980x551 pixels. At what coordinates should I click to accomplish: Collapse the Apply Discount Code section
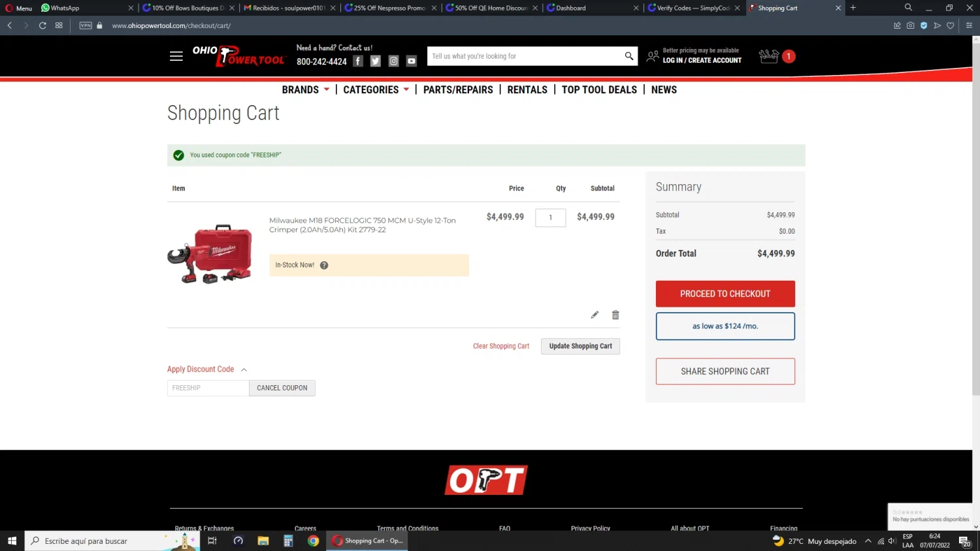point(206,369)
